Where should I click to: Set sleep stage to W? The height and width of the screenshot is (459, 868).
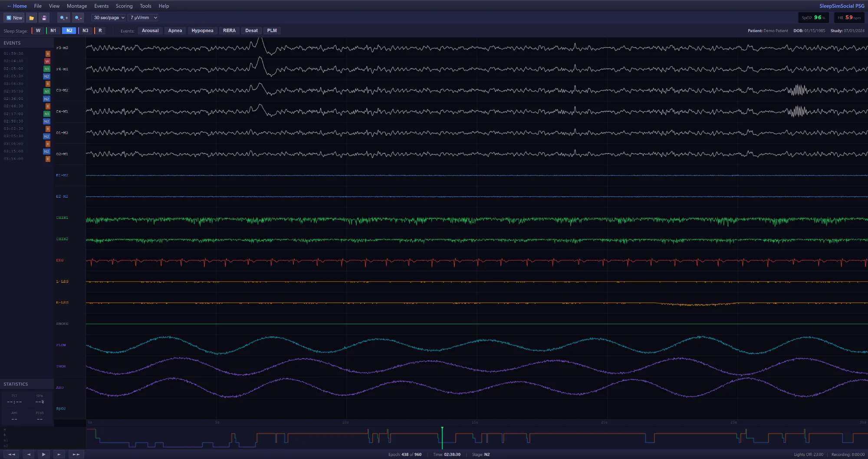click(38, 30)
